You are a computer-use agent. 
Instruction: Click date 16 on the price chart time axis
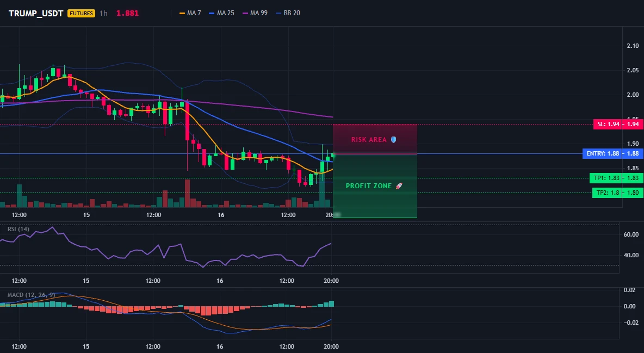[221, 215]
